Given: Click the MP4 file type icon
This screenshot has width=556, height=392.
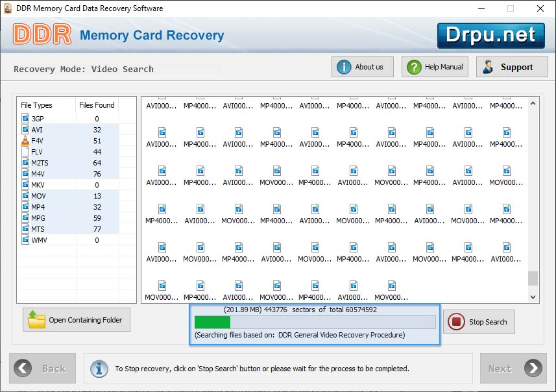Looking at the screenshot, I should click(25, 206).
